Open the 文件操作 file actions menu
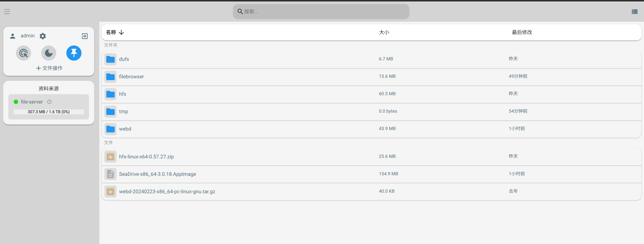This screenshot has height=244, width=644. click(49, 68)
